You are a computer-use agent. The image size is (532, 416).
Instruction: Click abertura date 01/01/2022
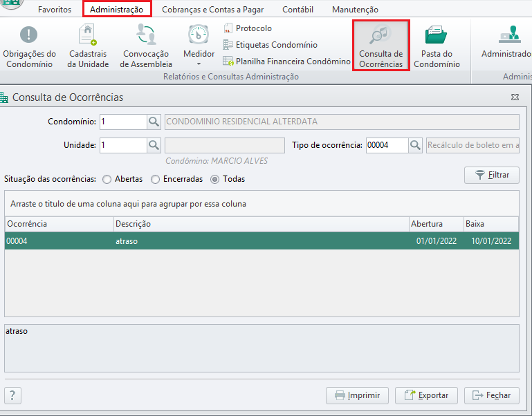click(437, 241)
